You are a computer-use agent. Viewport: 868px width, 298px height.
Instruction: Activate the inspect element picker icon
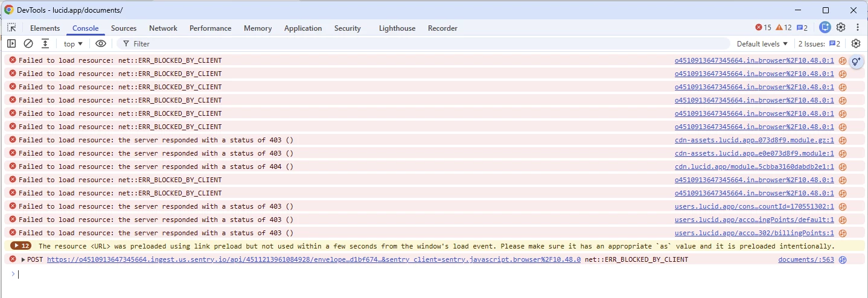point(11,28)
